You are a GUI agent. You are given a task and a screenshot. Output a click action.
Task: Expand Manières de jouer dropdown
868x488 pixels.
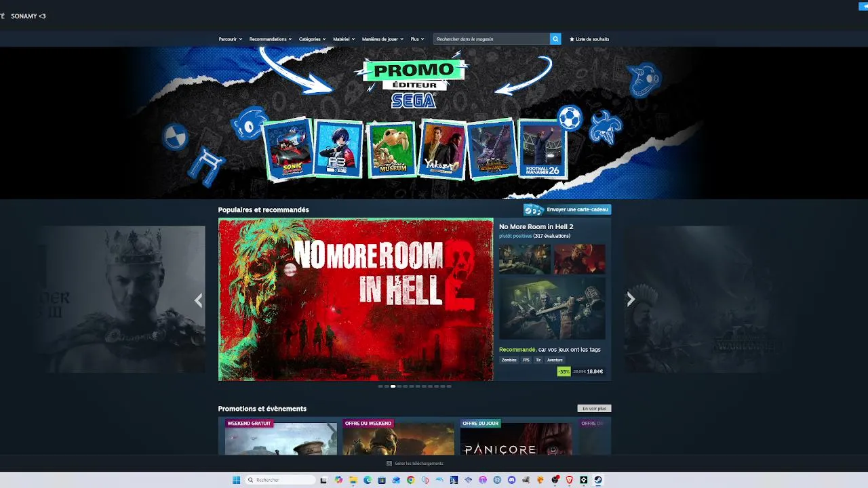tap(382, 39)
